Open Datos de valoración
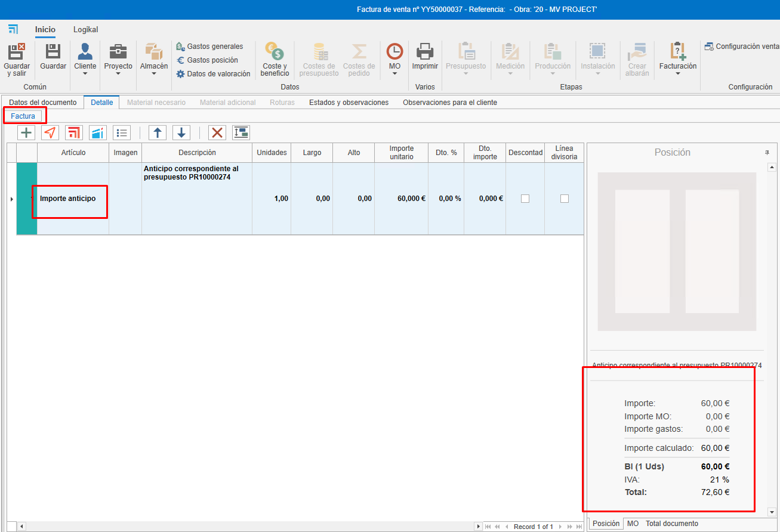 click(213, 74)
